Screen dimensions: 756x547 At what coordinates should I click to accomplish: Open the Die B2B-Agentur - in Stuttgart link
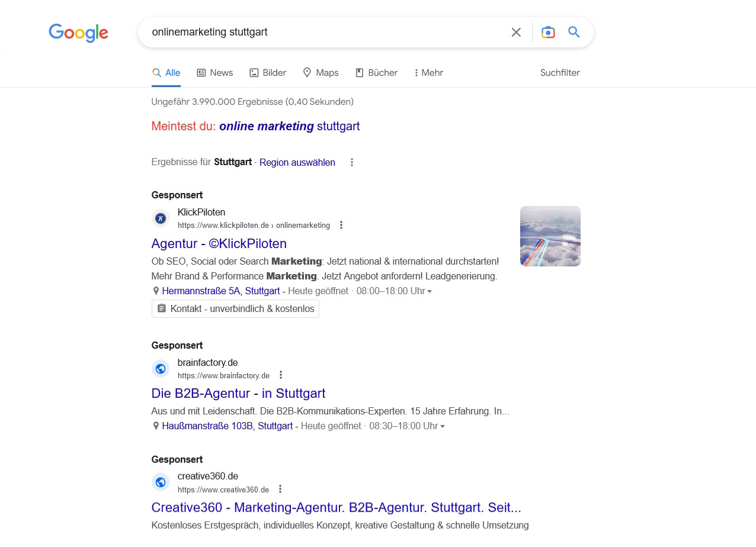coord(238,393)
